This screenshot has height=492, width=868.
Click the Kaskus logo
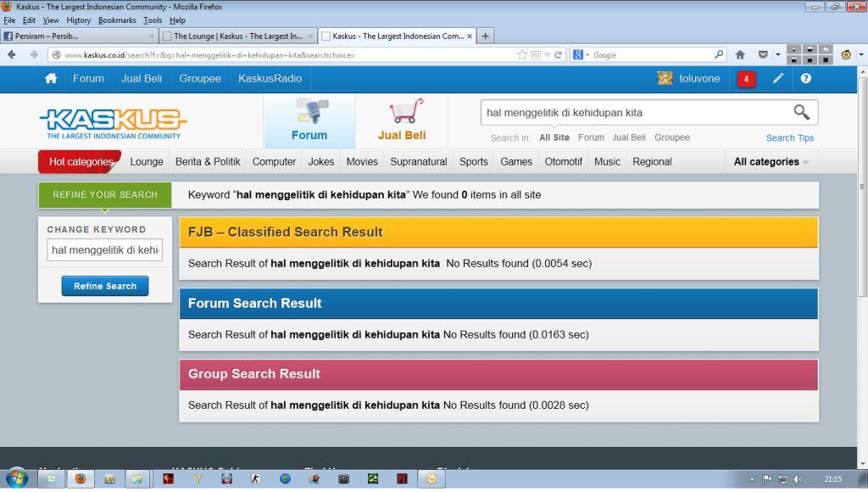(114, 123)
